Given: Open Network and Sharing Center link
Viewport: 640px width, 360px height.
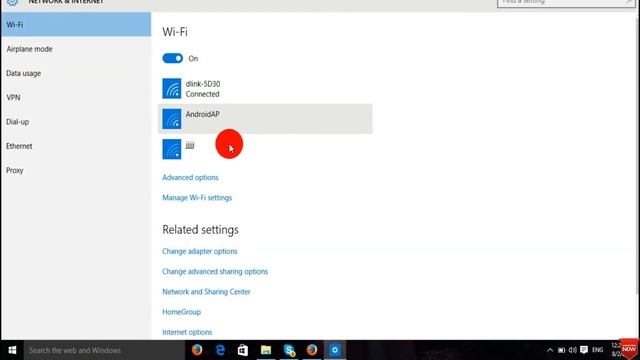Looking at the screenshot, I should [x=206, y=292].
